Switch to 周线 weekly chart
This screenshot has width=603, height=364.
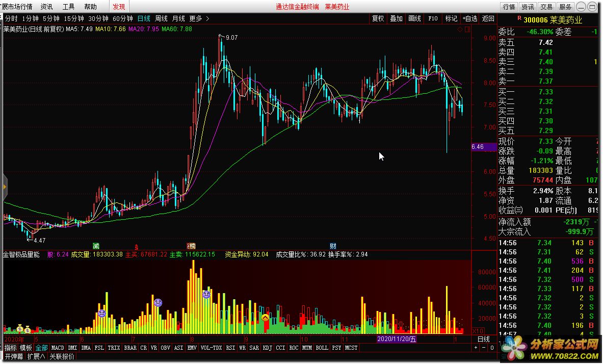[161, 18]
